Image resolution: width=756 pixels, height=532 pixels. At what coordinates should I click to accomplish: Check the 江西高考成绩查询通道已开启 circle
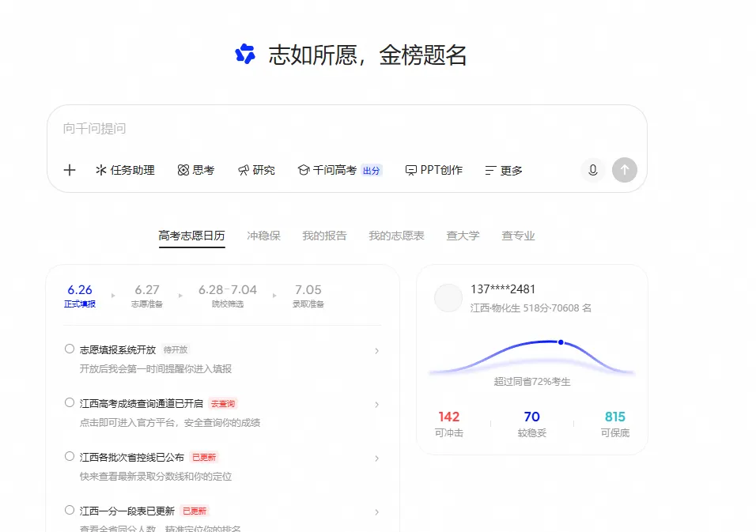click(70, 402)
